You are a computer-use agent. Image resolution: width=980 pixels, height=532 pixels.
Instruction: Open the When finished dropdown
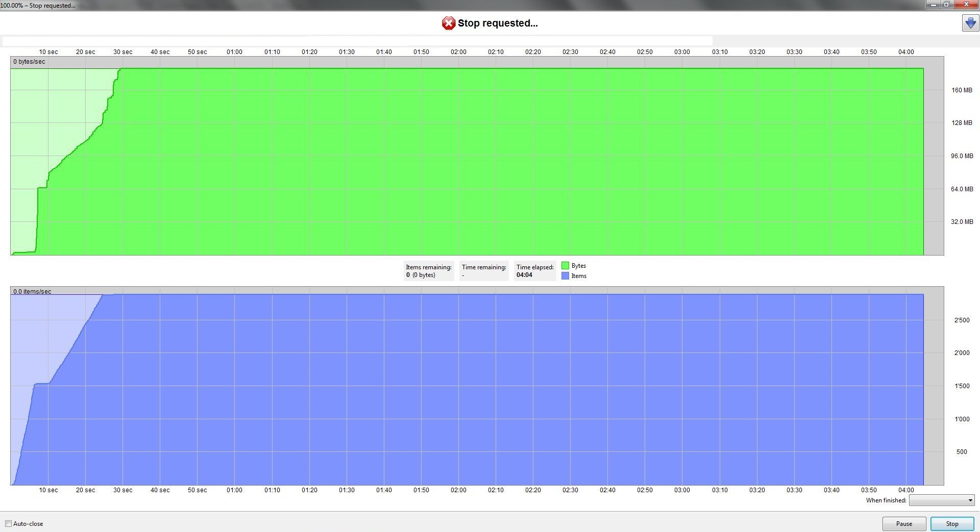pos(942,500)
